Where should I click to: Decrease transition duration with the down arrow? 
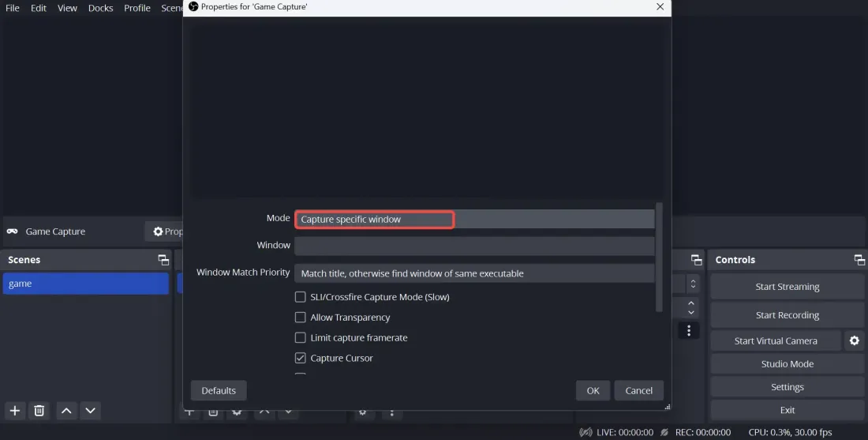coord(691,313)
